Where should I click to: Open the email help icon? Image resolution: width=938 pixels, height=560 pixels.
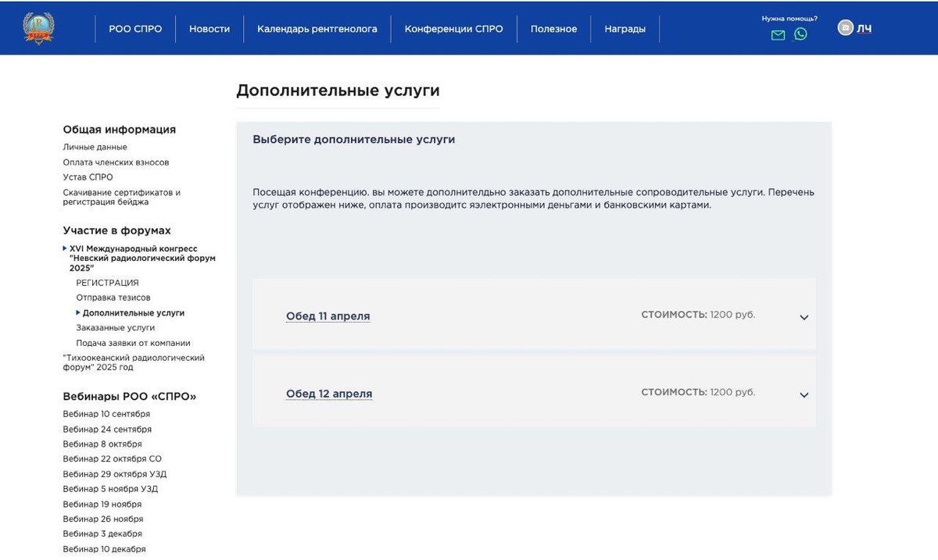click(x=778, y=34)
